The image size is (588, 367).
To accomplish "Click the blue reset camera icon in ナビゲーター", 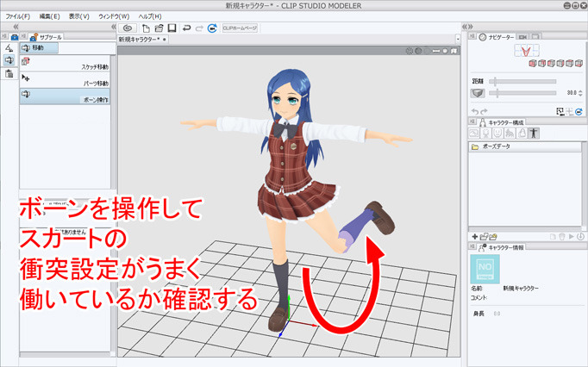I will pyautogui.click(x=579, y=112).
